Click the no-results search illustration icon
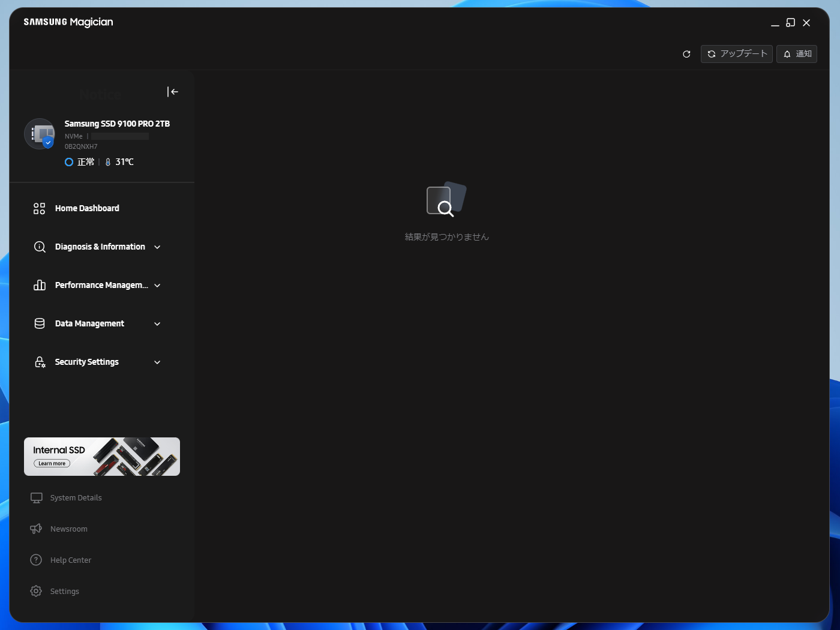840x630 pixels. coord(446,199)
